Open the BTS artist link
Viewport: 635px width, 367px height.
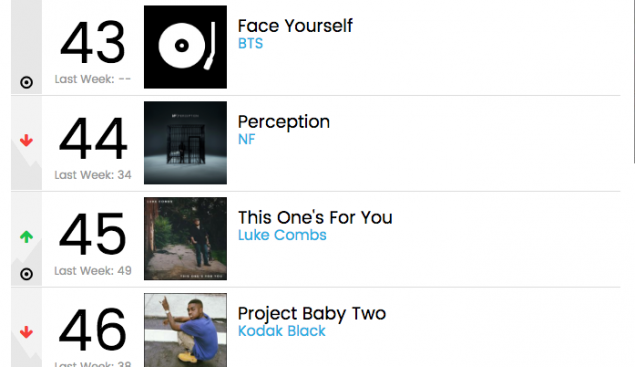pos(250,43)
